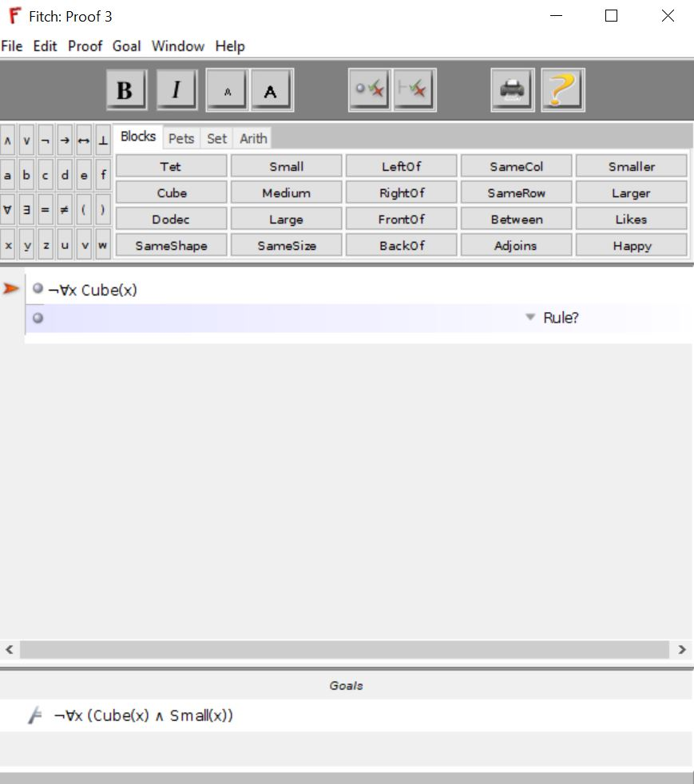Insert the contradiction ⊥ symbol
Screen dimensions: 694x784
tap(102, 140)
